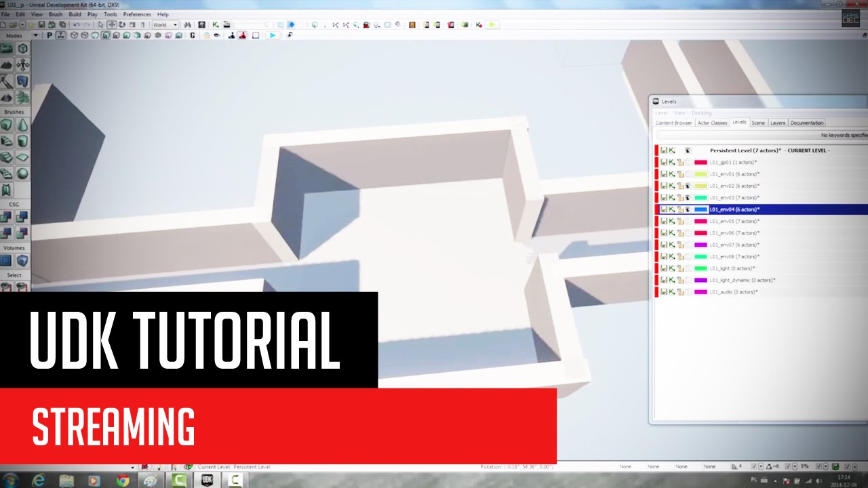Open the Find Actors binoculars icon
Screen dimensions: 868x488
tap(187, 25)
